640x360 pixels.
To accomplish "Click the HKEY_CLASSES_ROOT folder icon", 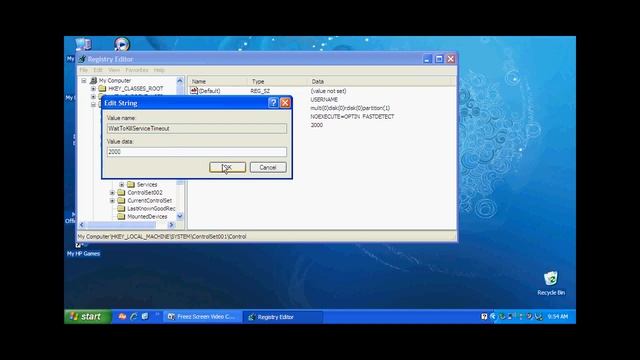I will (x=102, y=89).
